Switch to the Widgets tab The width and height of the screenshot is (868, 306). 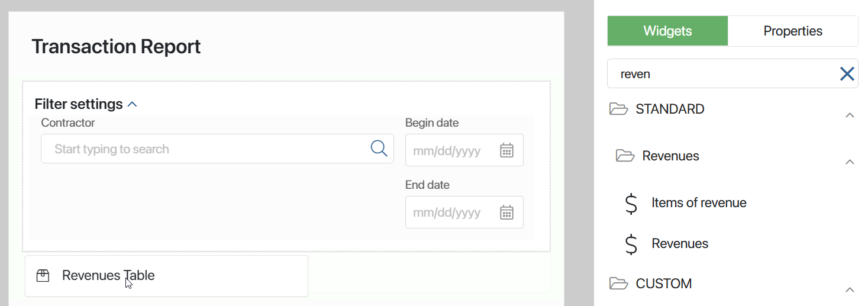pyautogui.click(x=667, y=31)
